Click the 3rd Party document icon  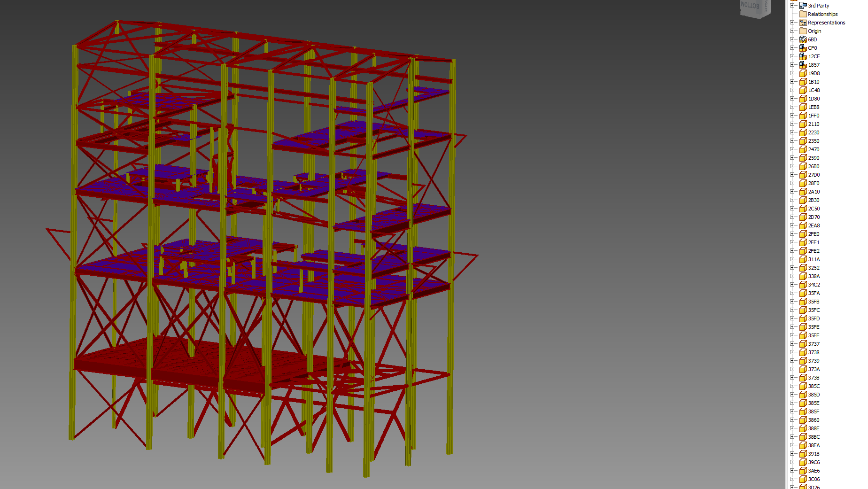pyautogui.click(x=803, y=5)
